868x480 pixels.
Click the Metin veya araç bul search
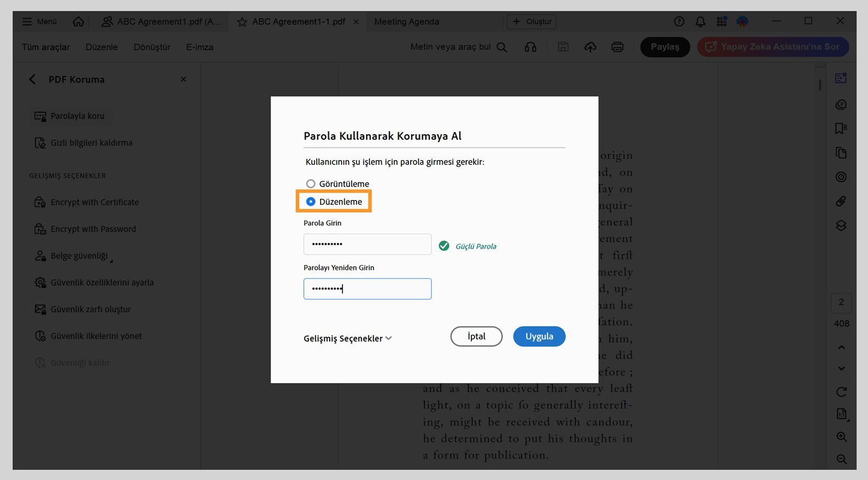pyautogui.click(x=458, y=47)
